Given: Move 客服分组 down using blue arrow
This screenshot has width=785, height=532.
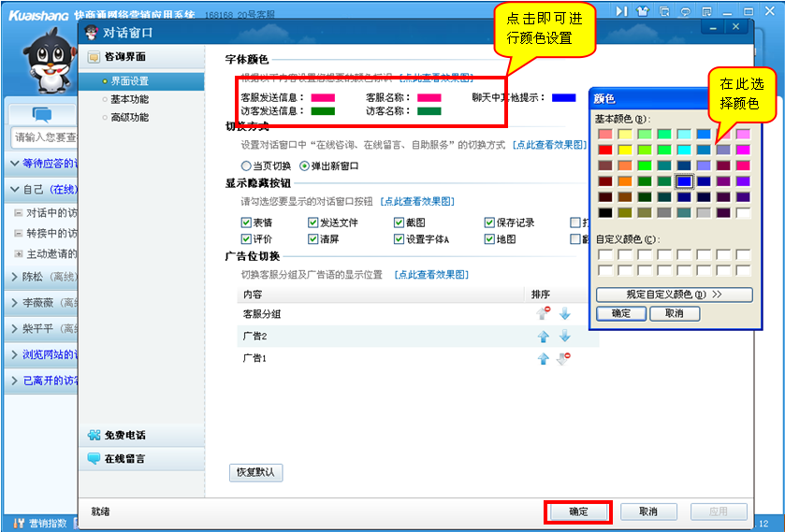Looking at the screenshot, I should tap(564, 314).
